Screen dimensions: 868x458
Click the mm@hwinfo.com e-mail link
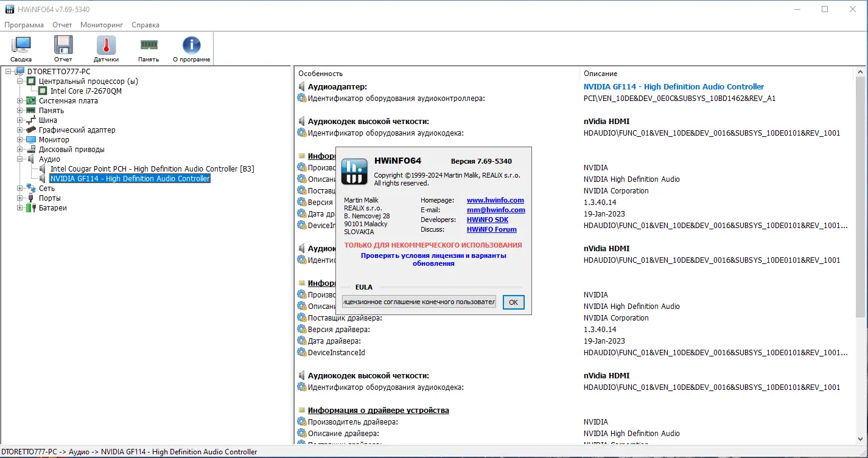point(496,210)
